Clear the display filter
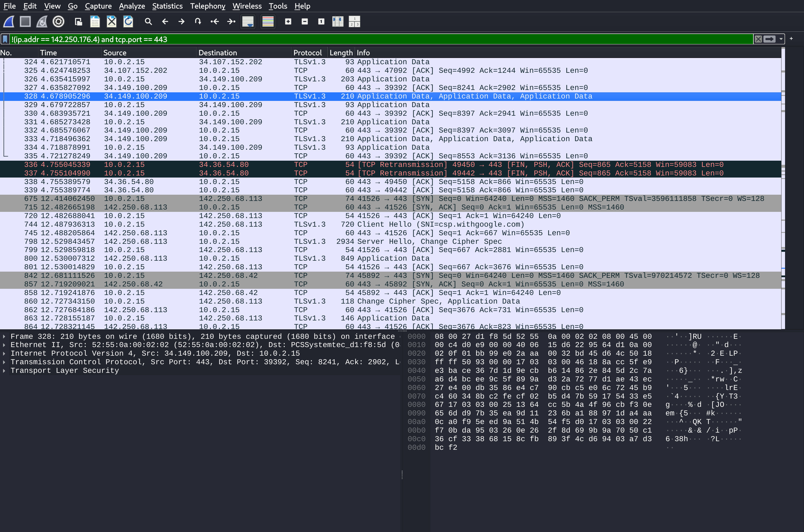 click(758, 39)
